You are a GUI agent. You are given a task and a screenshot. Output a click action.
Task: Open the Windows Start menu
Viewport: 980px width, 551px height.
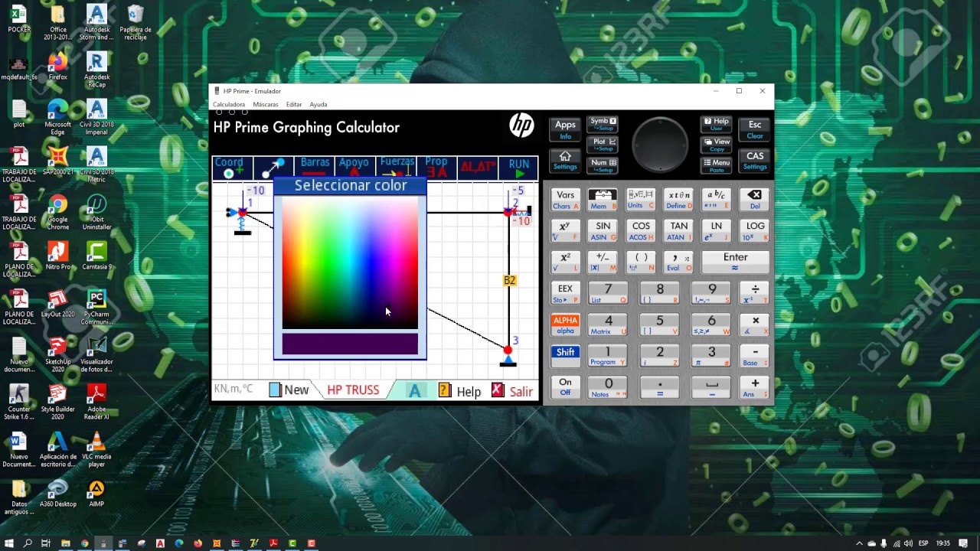click(x=9, y=543)
